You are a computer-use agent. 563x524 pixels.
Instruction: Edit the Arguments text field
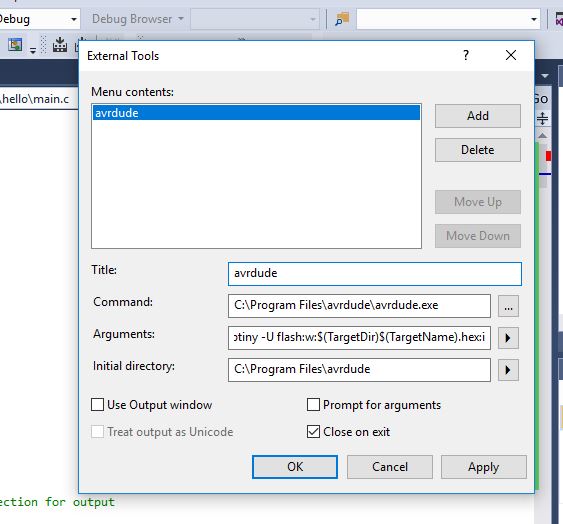[x=359, y=338]
